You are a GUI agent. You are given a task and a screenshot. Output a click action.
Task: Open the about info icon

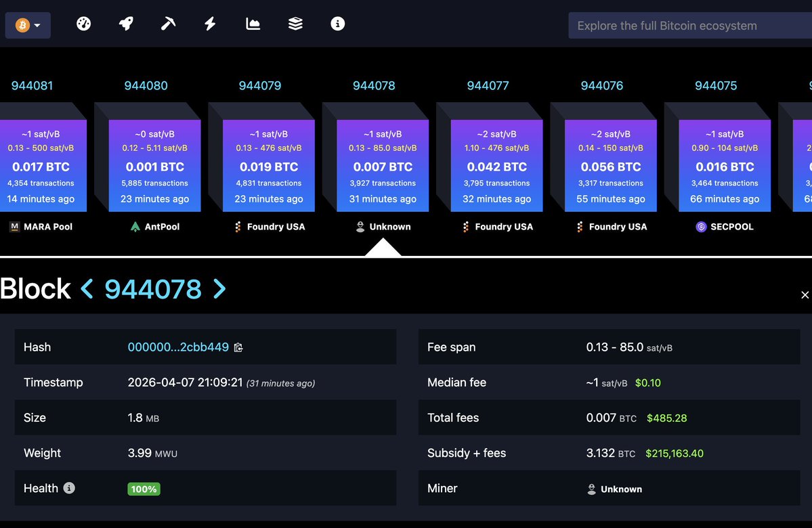tap(338, 24)
